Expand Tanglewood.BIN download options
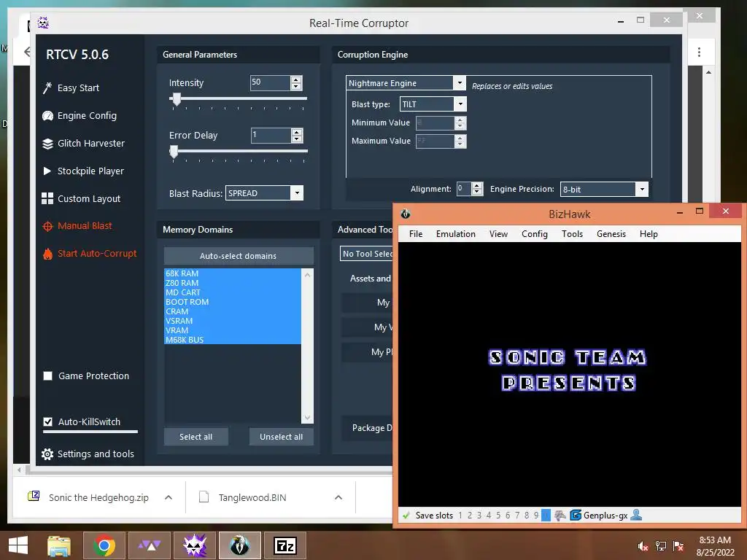This screenshot has width=747, height=560. click(x=338, y=497)
